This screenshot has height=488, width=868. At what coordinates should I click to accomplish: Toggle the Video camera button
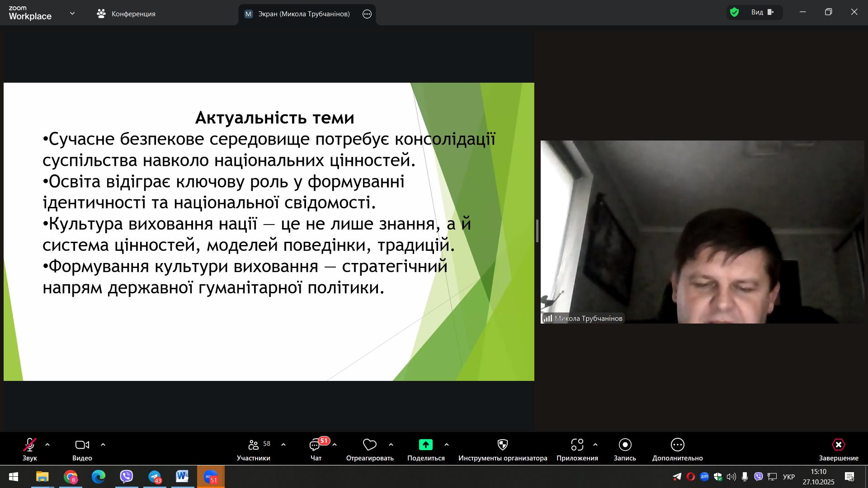coord(82,445)
